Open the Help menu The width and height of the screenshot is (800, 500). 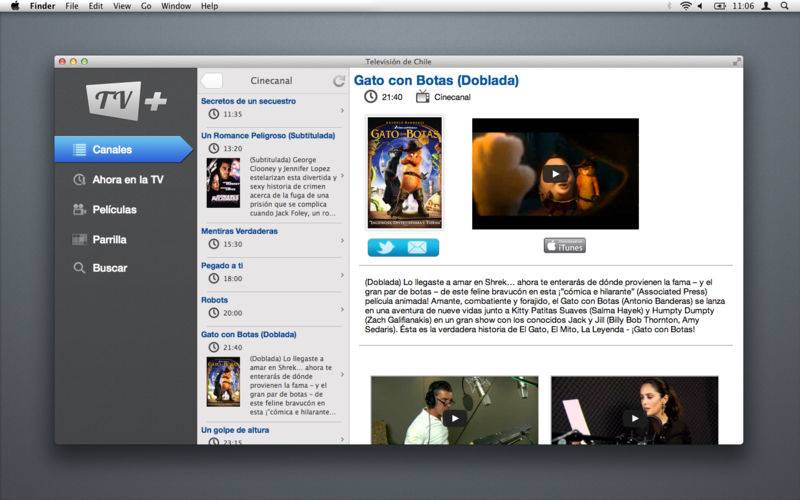click(x=209, y=6)
